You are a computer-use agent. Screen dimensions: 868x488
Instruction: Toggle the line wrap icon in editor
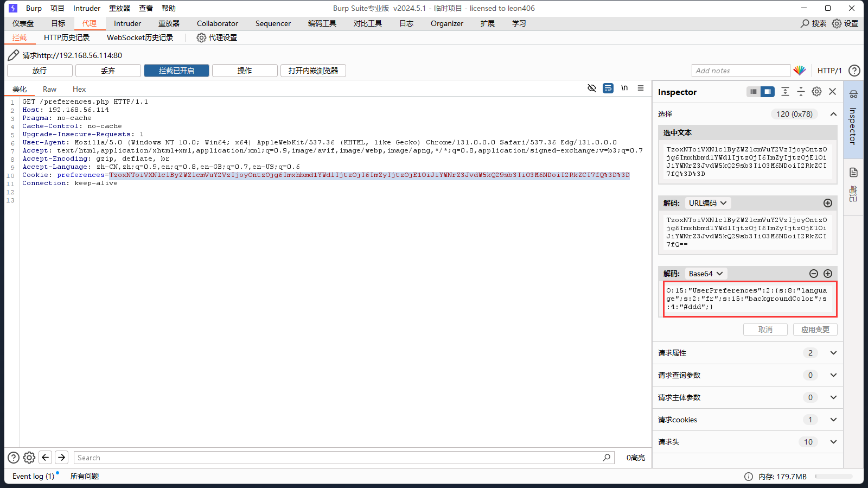coord(608,88)
